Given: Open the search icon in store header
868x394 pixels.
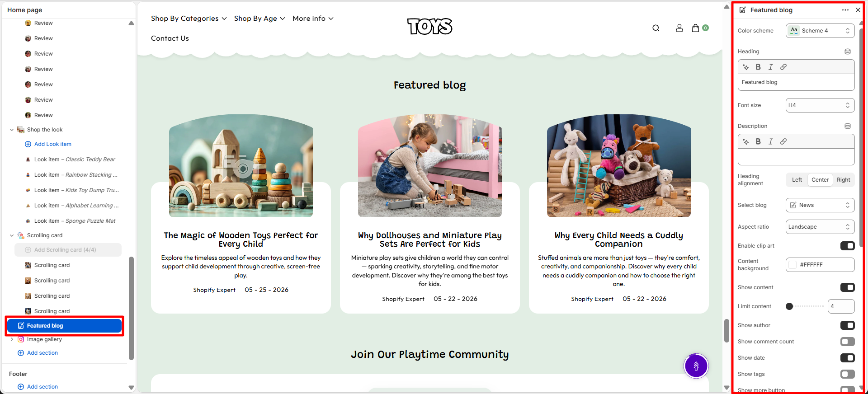Looking at the screenshot, I should click(656, 28).
